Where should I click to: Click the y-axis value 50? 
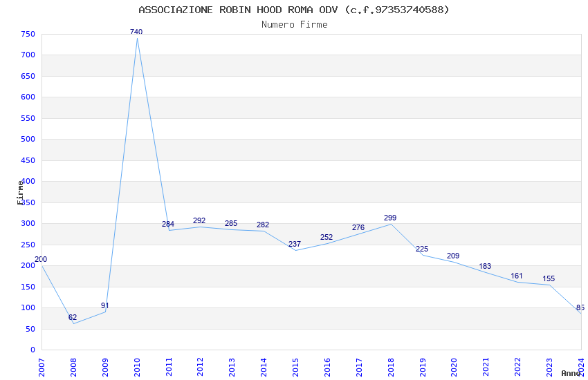30,329
